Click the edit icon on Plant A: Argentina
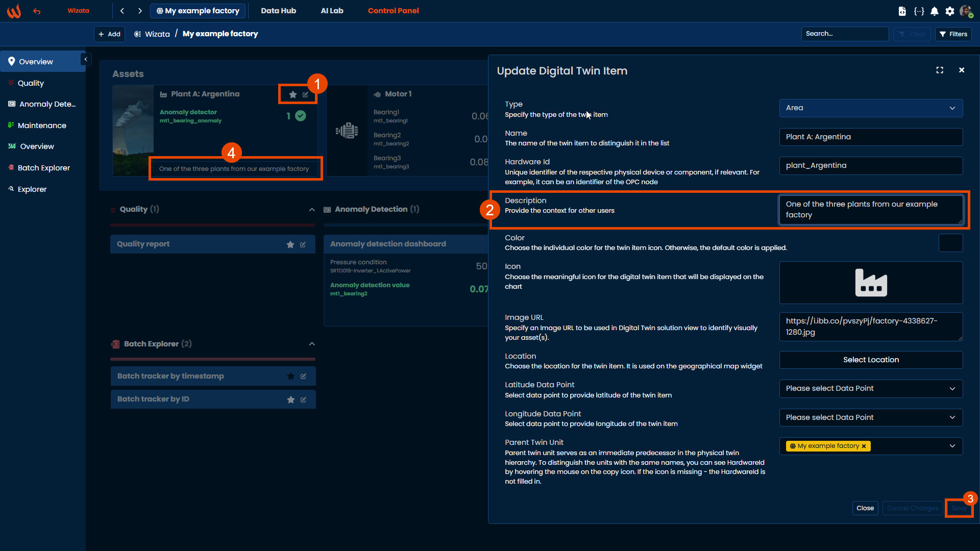Viewport: 980px width, 551px height. [x=305, y=94]
